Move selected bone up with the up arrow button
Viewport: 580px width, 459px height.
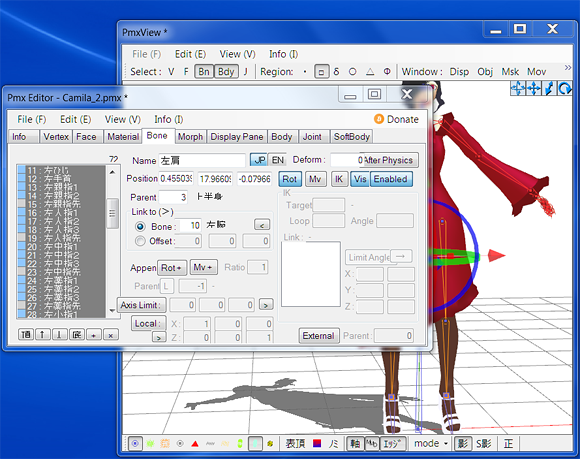[x=43, y=335]
